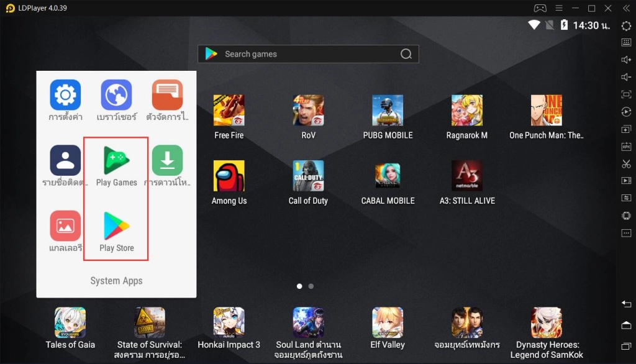Open the Among Us game
This screenshot has width=636, height=364.
(x=229, y=176)
